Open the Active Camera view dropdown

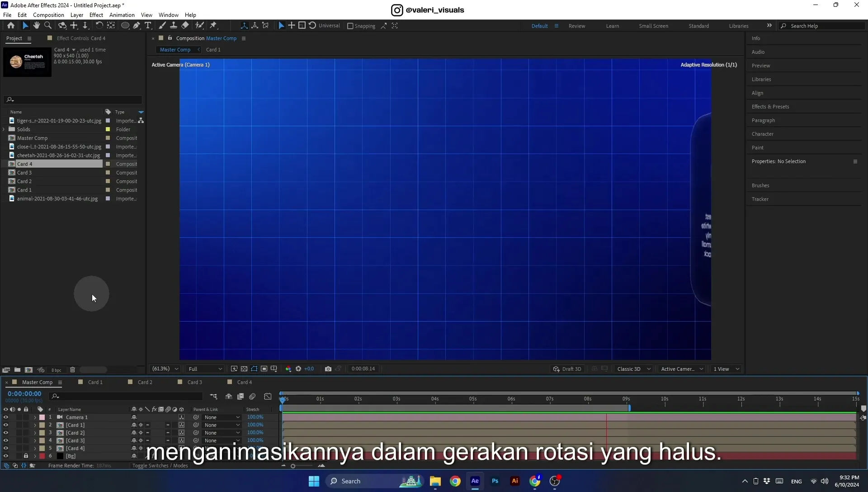pos(682,369)
